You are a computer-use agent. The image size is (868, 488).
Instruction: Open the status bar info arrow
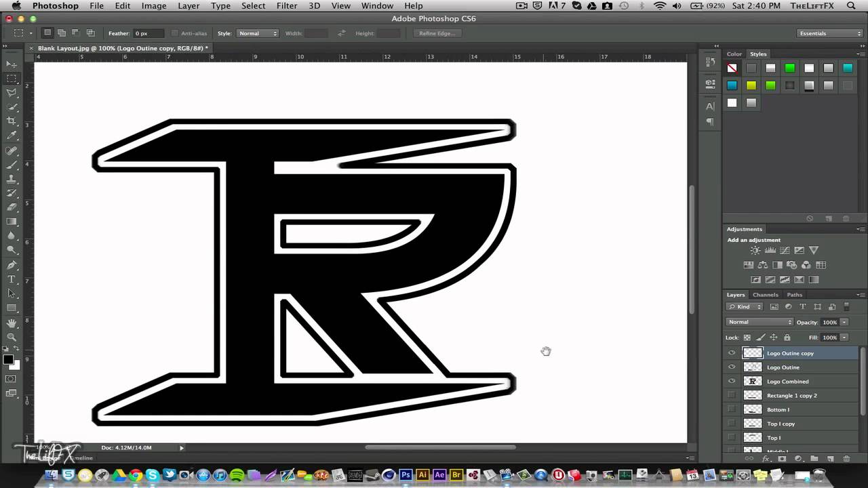181,447
